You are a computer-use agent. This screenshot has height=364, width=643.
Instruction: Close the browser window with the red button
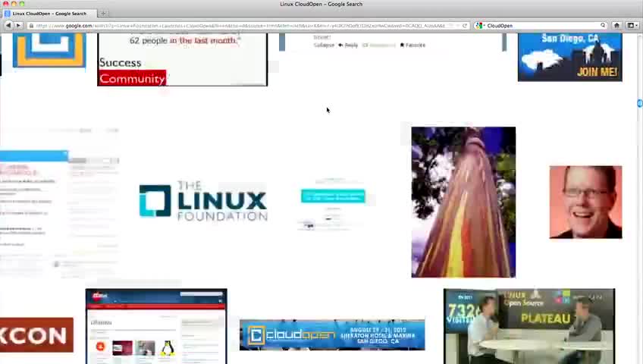point(6,4)
